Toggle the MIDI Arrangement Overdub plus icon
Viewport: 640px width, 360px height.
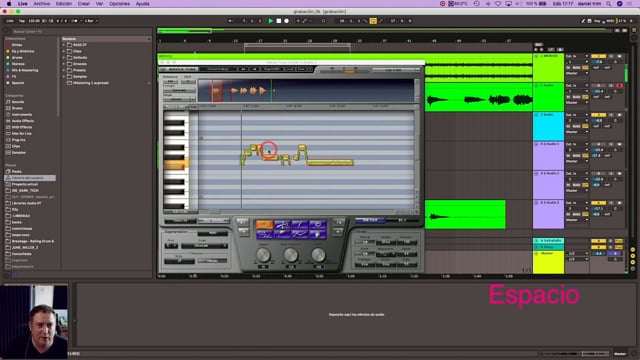(298, 21)
